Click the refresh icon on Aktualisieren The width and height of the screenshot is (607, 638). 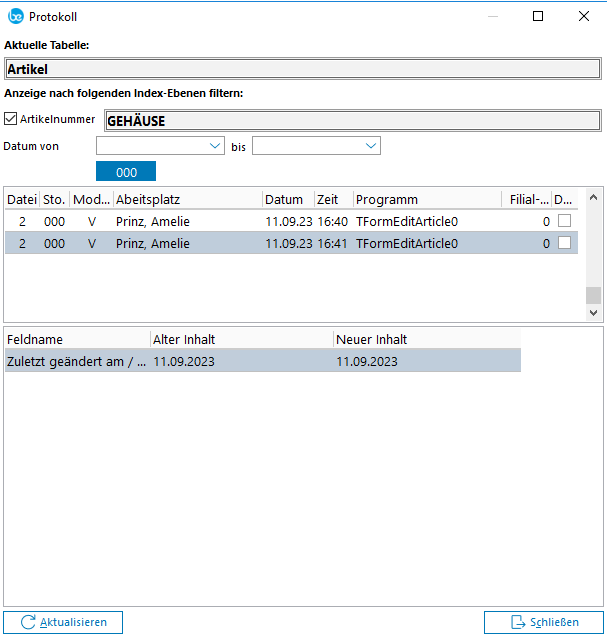[x=28, y=622]
